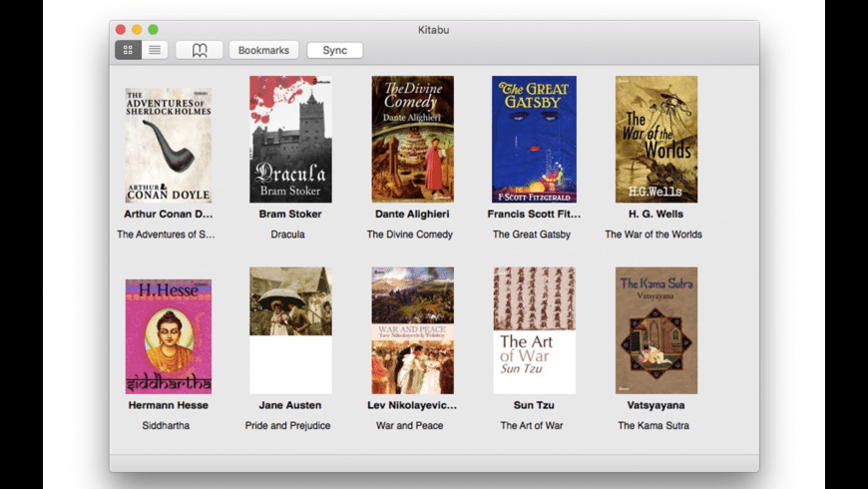868x489 pixels.
Task: Select The Art of War cover
Action: click(x=534, y=330)
